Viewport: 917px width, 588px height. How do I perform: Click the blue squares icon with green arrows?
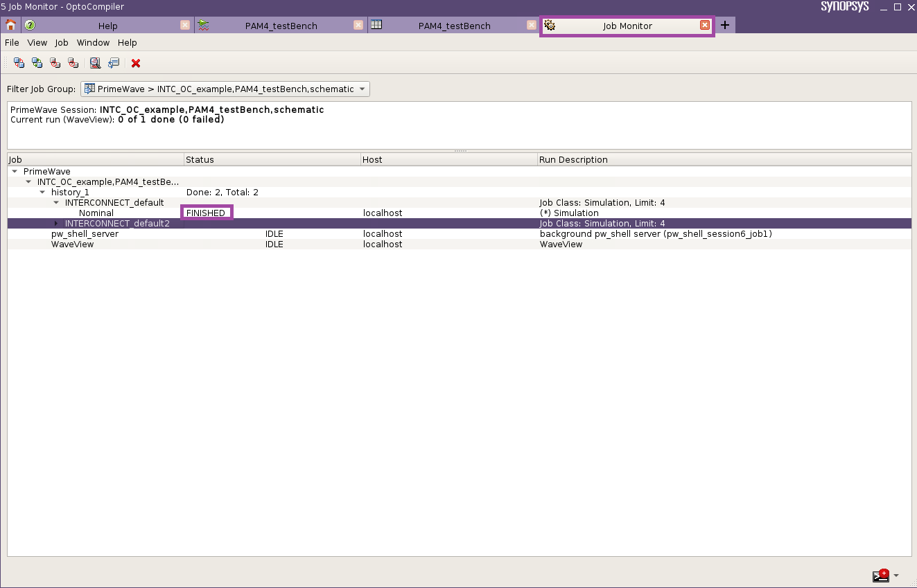click(37, 63)
